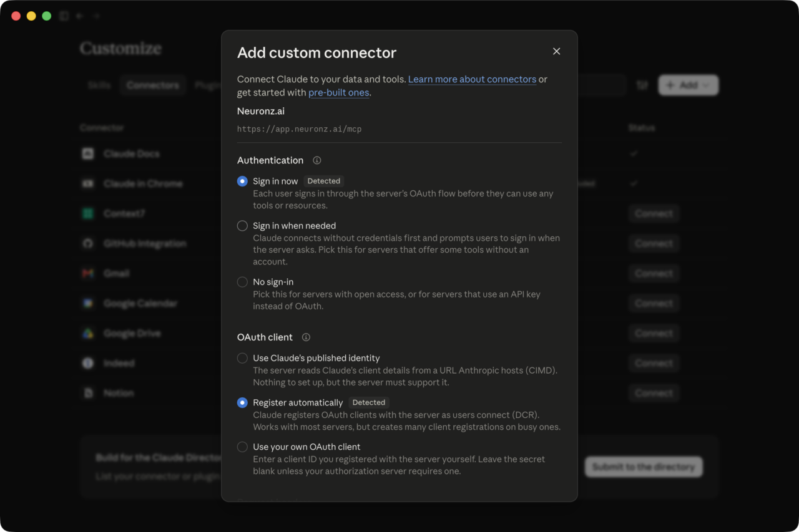Screen dimensions: 799x532
Task: Choose the Register automatically option
Action: coord(242,403)
